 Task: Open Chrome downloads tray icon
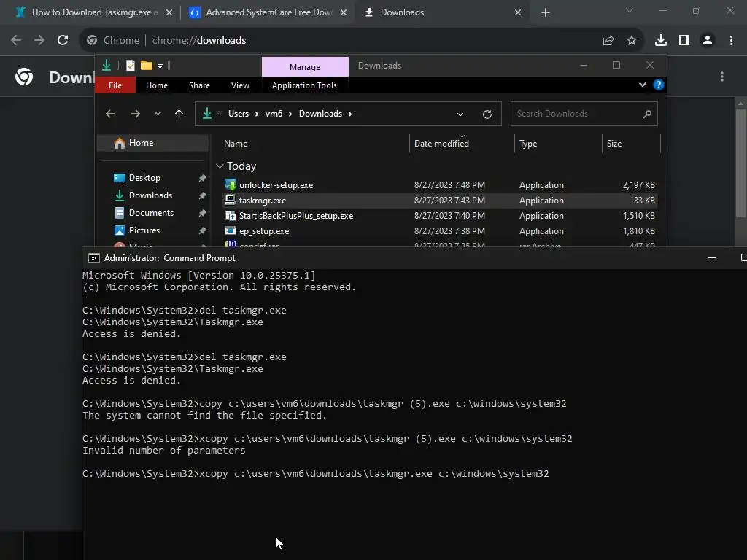[x=661, y=41]
